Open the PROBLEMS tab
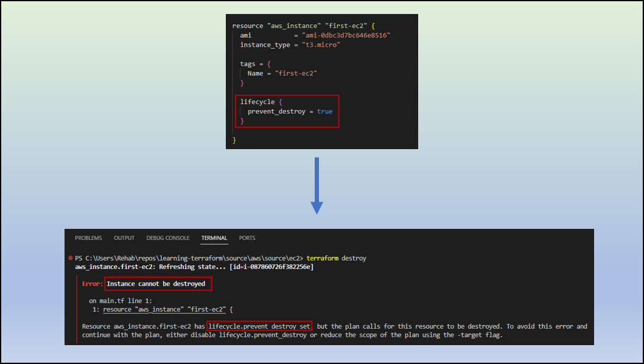The image size is (644, 364). pyautogui.click(x=88, y=237)
